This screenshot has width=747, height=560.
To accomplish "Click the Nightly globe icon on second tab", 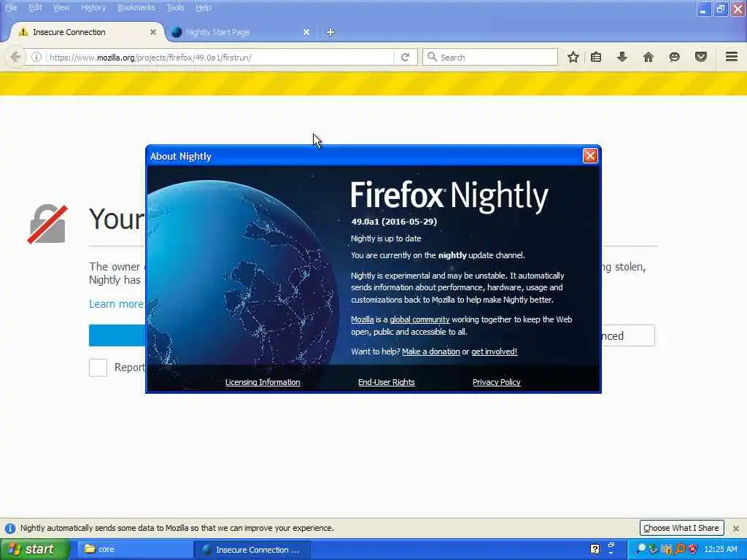I will coord(177,32).
